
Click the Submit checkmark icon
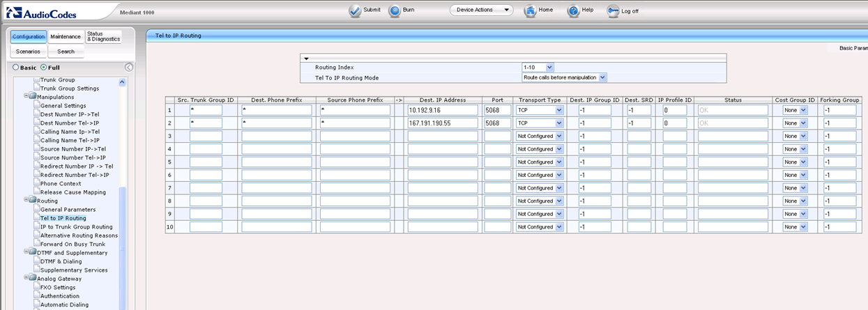click(x=355, y=10)
